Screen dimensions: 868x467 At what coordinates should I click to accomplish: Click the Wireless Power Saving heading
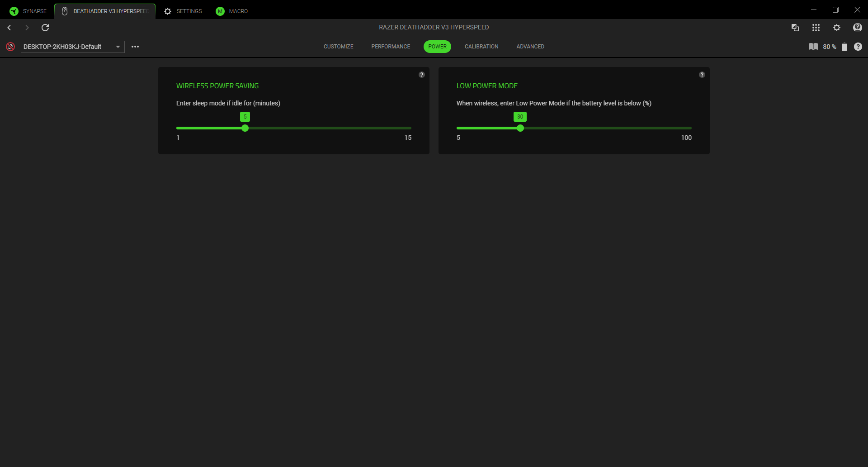point(217,86)
